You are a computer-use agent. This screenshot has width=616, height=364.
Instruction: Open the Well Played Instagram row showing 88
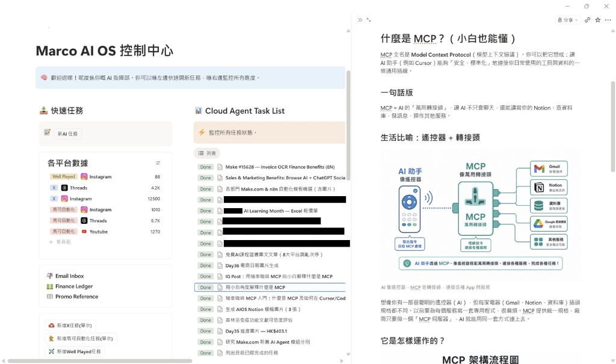coord(105,177)
